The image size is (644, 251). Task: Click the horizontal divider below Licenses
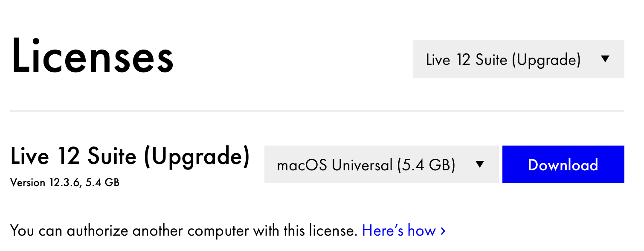(x=317, y=111)
